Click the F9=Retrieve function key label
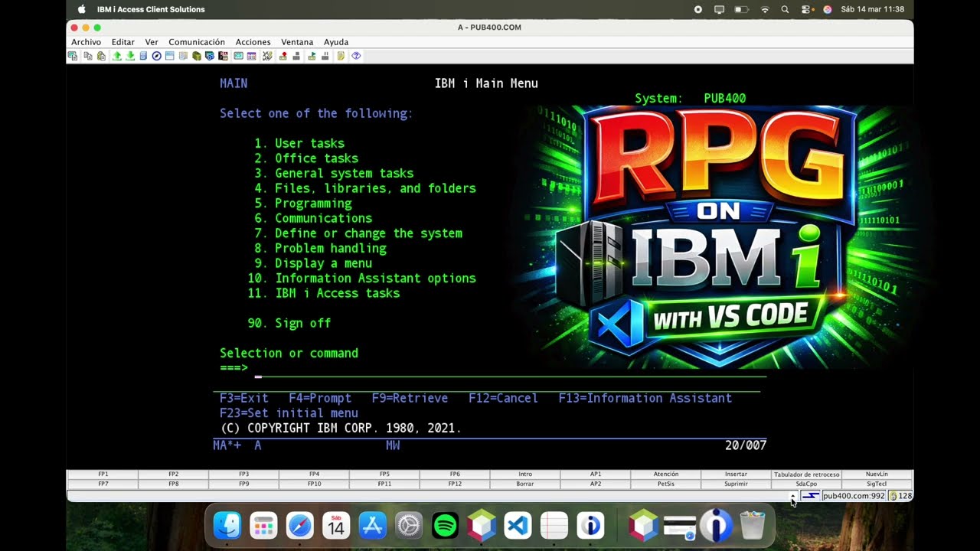 click(410, 399)
